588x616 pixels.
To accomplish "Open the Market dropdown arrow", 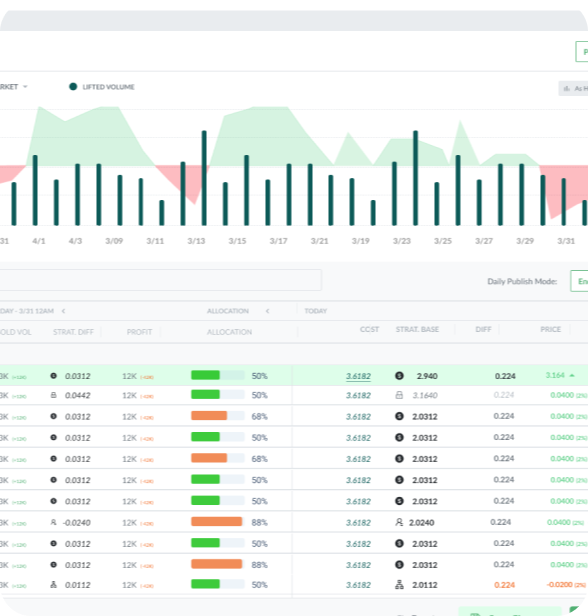I will (25, 87).
